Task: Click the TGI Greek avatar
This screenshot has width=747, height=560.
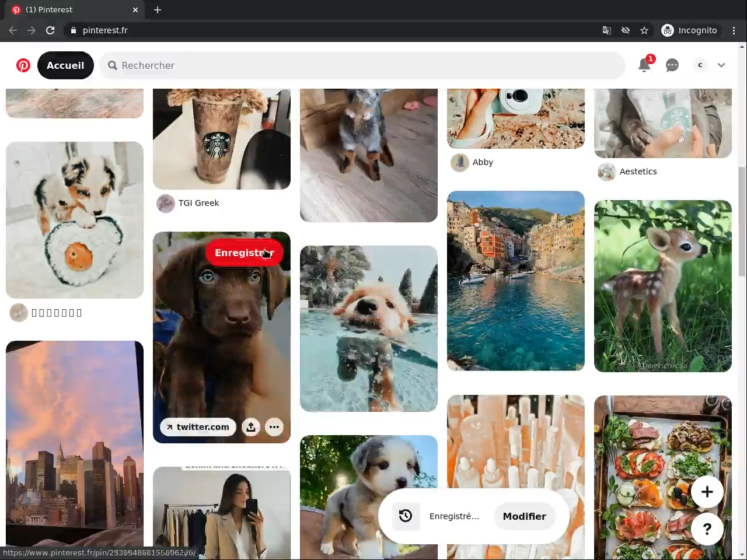Action: 166,203
